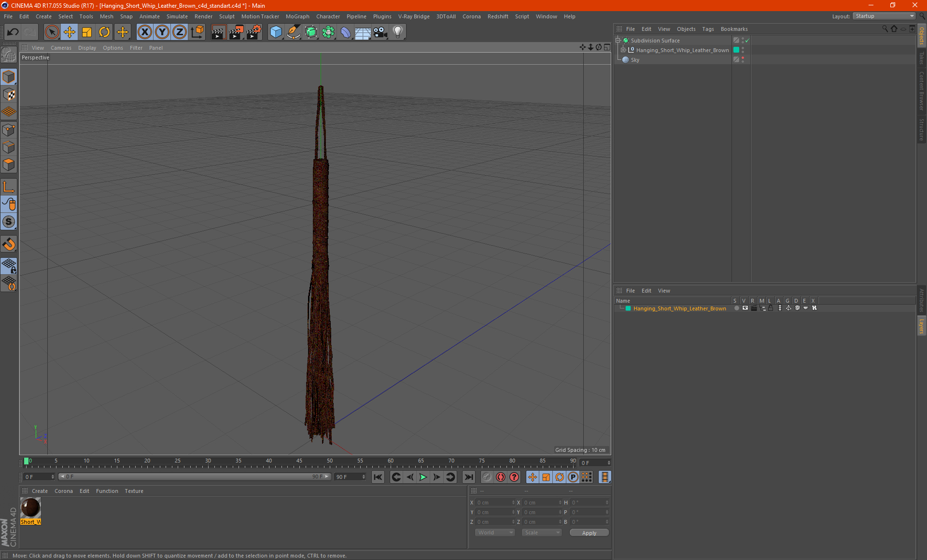Add a Cube primitive object
Viewport: 927px width, 560px height.
tap(276, 32)
